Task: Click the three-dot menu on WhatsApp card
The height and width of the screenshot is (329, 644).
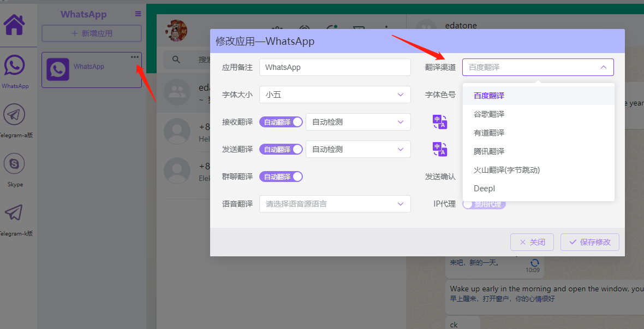Action: pos(134,57)
